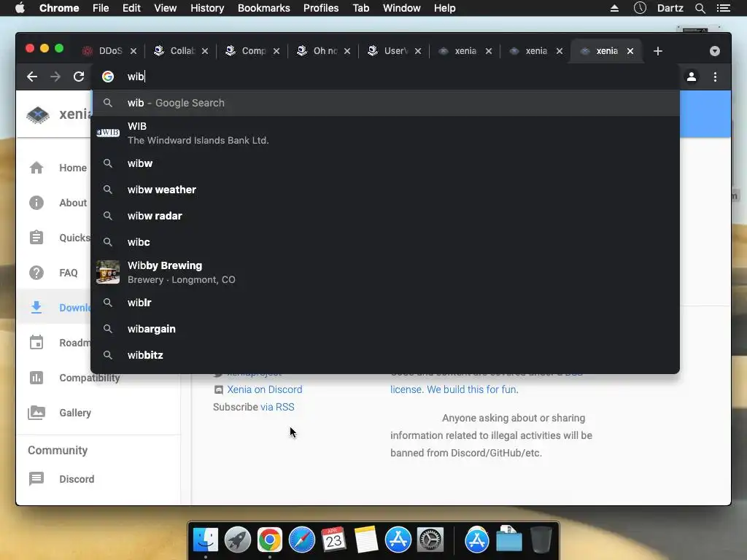Image resolution: width=747 pixels, height=560 pixels.
Task: Select the 'wibw weather' suggestion
Action: 385,190
